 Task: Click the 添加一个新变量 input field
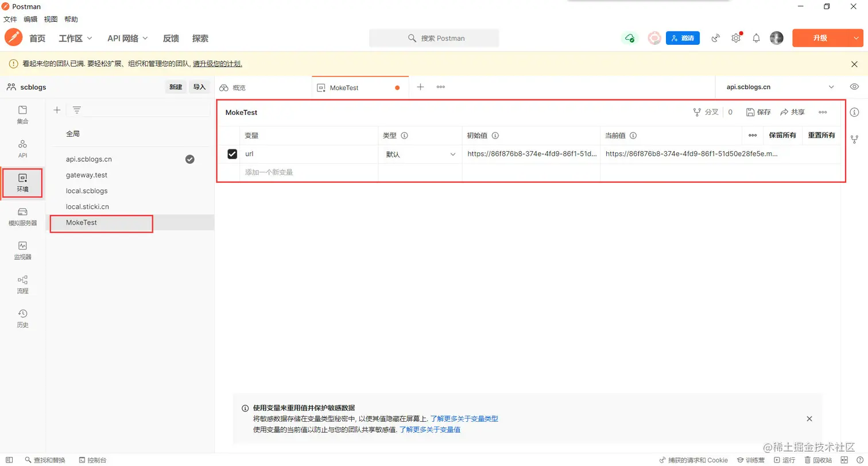tap(308, 172)
